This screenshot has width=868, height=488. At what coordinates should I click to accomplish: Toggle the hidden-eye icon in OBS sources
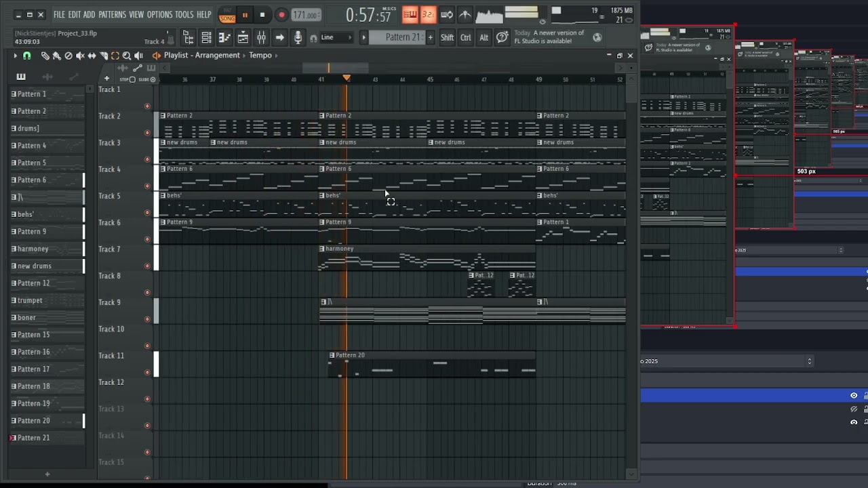pos(854,409)
